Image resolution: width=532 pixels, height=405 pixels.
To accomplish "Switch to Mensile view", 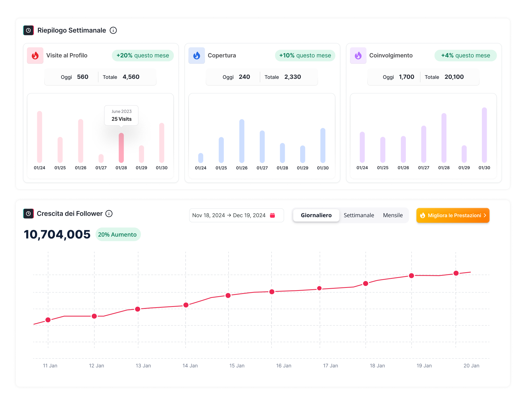I will click(393, 215).
